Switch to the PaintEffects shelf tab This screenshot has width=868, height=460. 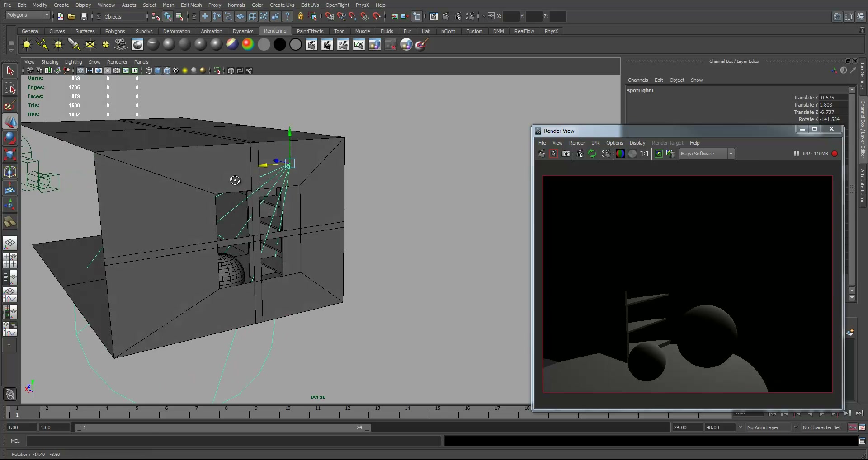coord(310,31)
